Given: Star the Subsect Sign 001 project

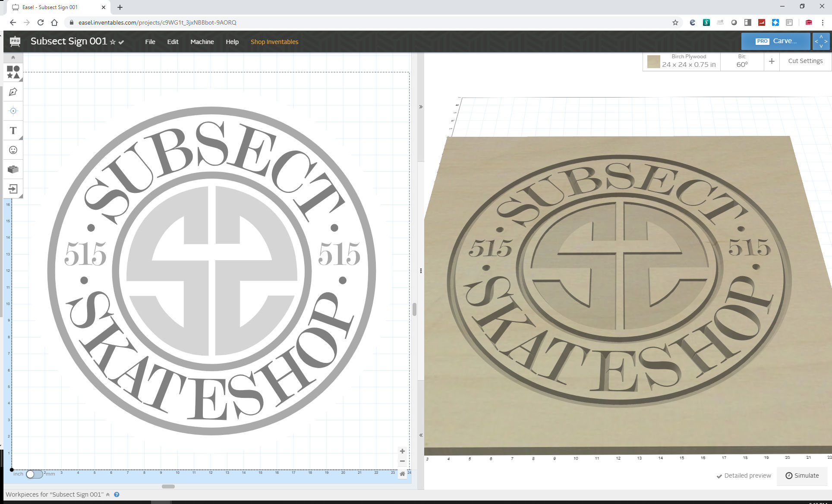Looking at the screenshot, I should tap(113, 42).
